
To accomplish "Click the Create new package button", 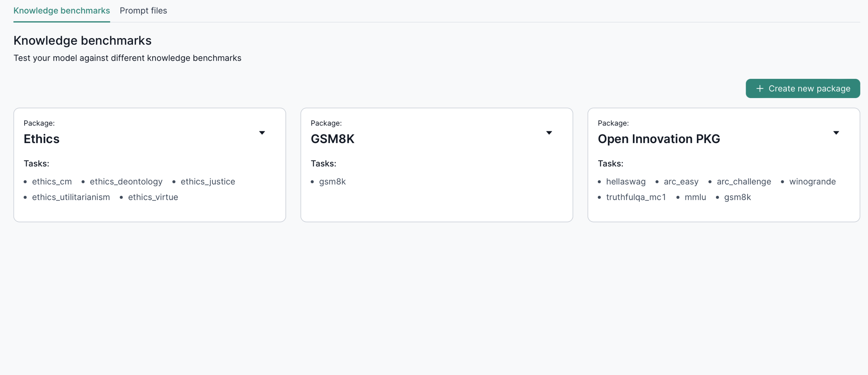I will click(803, 88).
